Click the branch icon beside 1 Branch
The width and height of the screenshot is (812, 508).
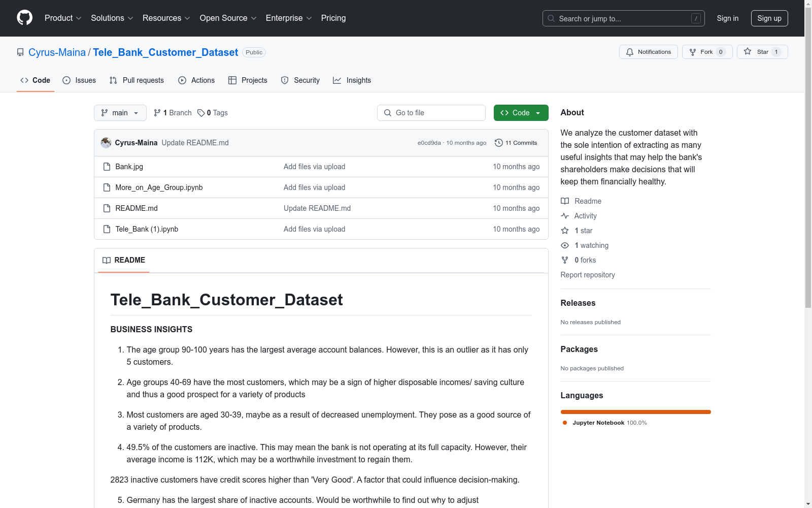(157, 113)
